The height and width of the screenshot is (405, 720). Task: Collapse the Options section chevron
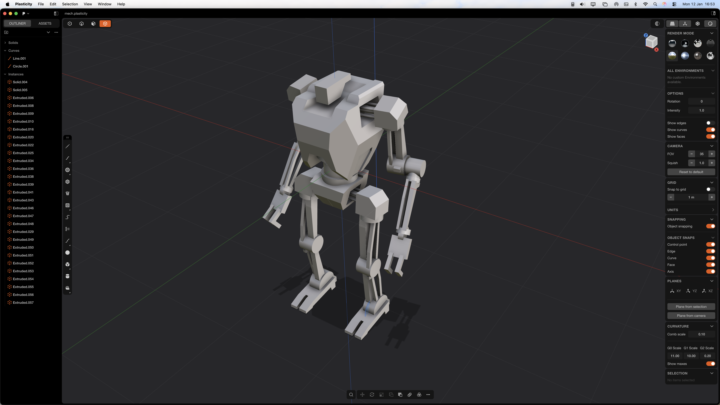pos(712,94)
